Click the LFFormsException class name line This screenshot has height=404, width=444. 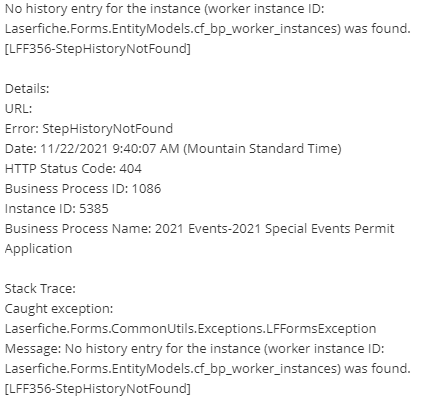(x=190, y=329)
